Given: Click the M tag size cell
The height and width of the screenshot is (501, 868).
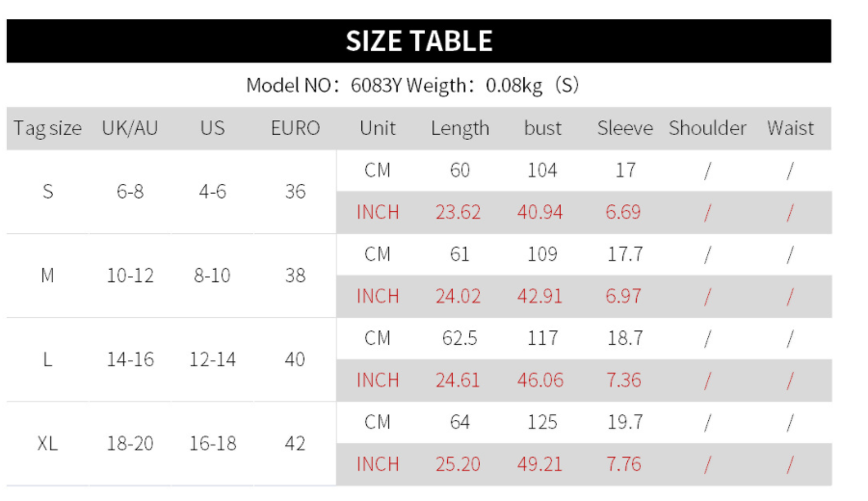Looking at the screenshot, I should pos(47,276).
